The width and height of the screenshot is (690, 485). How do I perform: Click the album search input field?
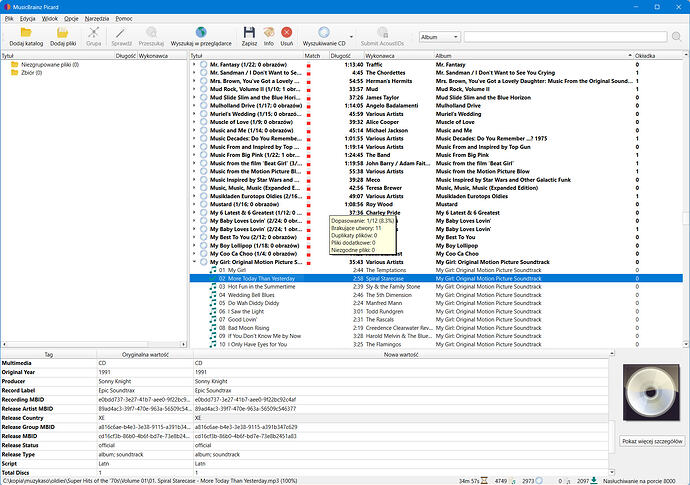click(565, 37)
